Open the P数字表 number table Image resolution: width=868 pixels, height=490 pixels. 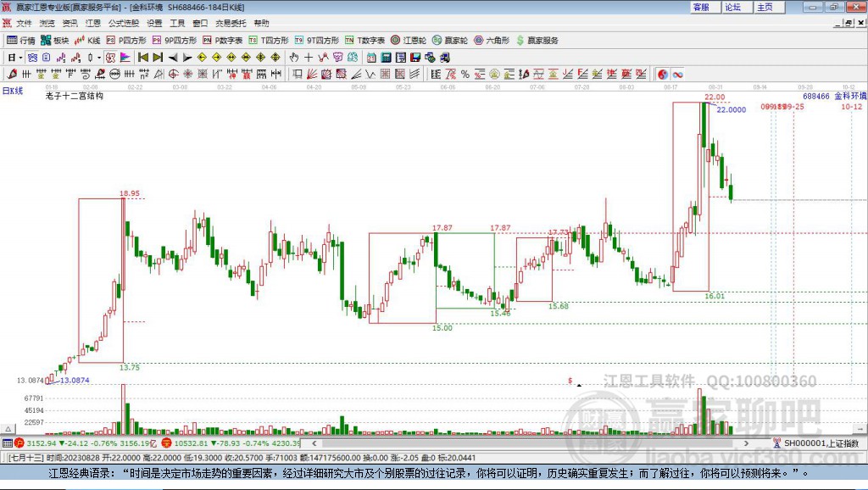point(223,41)
